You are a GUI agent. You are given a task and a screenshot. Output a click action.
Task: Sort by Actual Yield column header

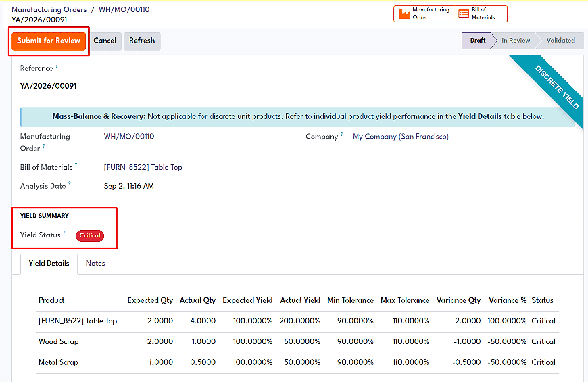(x=300, y=300)
